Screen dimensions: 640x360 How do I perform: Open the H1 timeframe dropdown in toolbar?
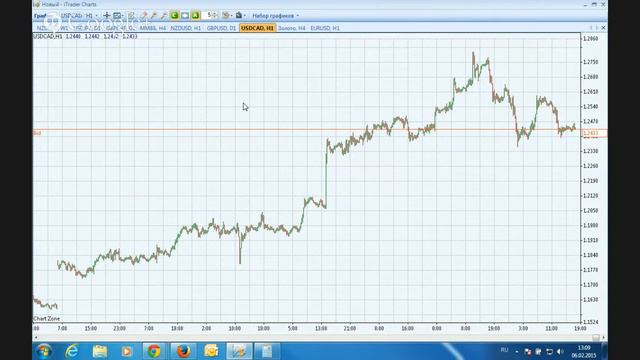coord(91,16)
